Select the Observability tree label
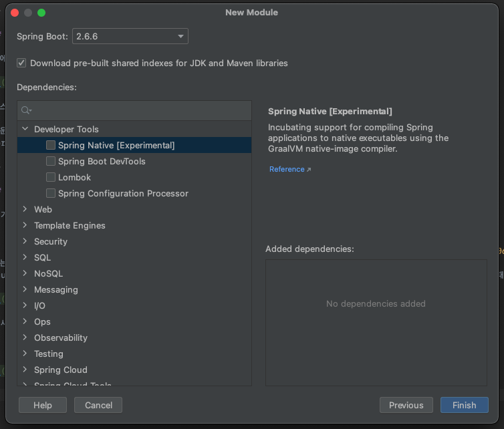The height and width of the screenshot is (429, 504). 61,337
